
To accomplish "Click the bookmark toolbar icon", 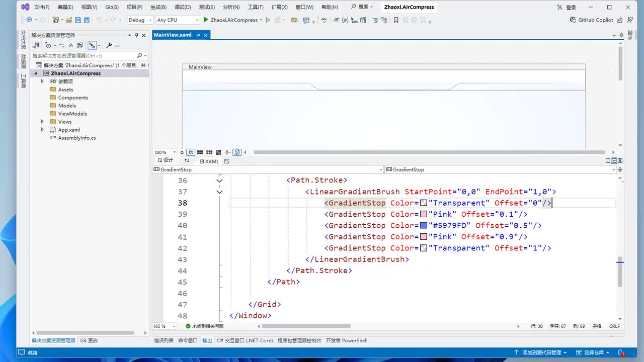I will click(396, 20).
